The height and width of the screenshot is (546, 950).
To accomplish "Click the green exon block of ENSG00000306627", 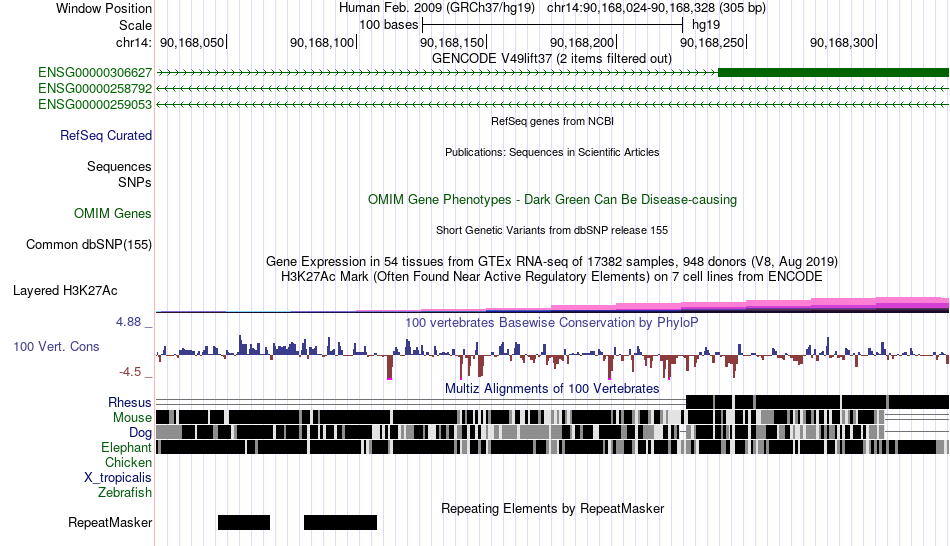I will pos(833,73).
